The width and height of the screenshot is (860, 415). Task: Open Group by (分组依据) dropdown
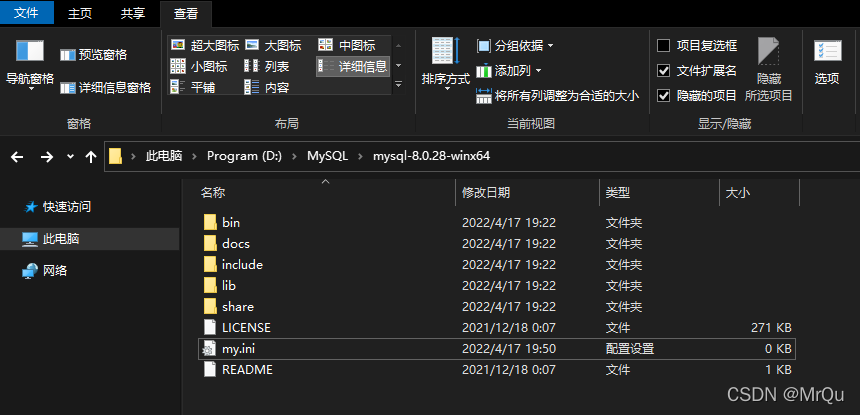pyautogui.click(x=515, y=46)
